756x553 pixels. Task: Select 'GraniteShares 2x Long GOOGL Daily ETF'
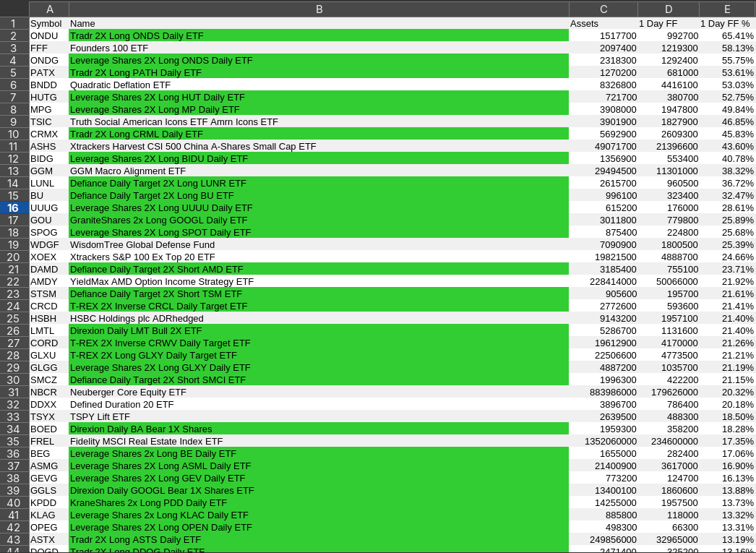pos(319,220)
